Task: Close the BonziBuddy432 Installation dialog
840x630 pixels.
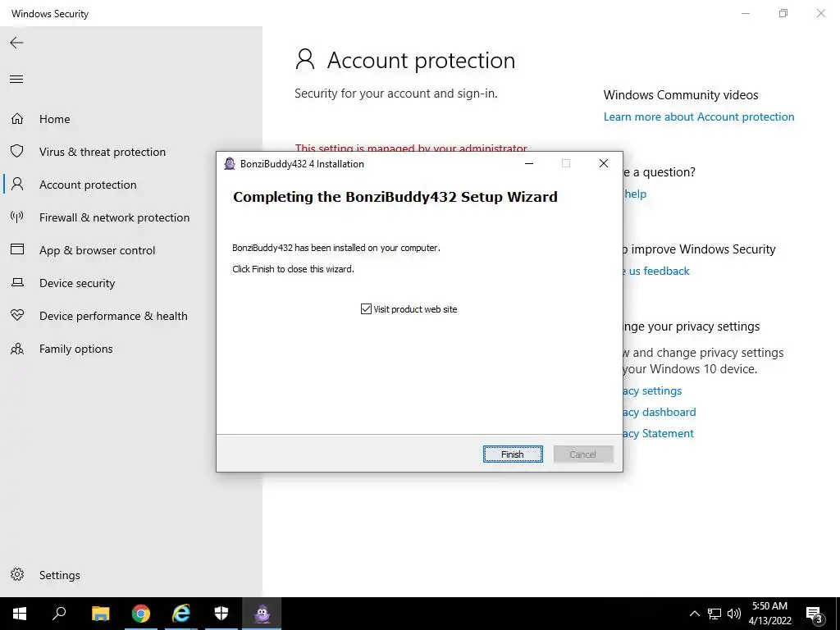Action: (604, 163)
